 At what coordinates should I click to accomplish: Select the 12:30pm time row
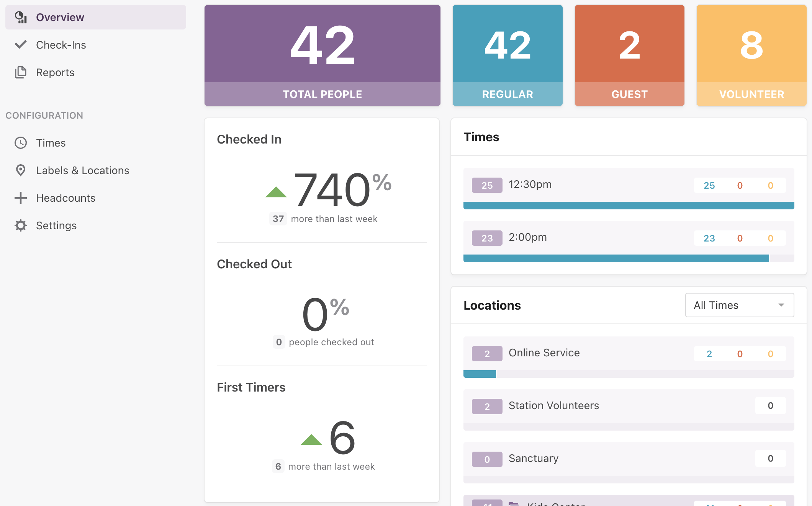(629, 189)
